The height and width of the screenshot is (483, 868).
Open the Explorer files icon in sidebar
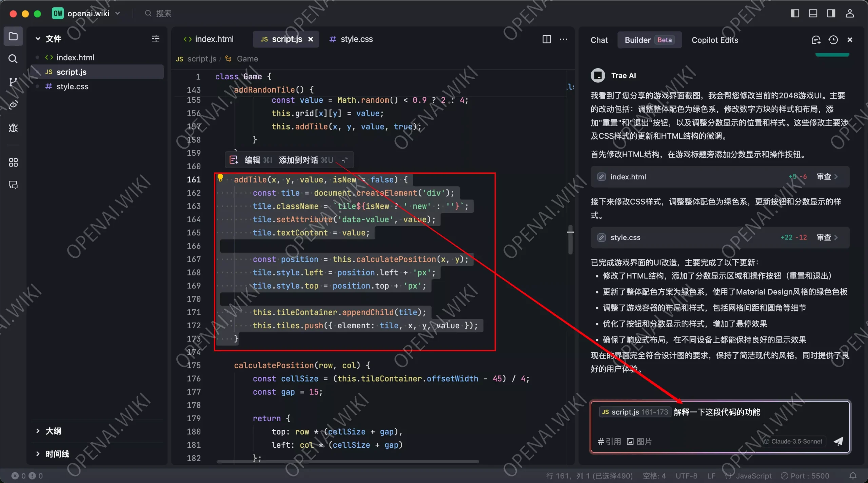tap(13, 36)
